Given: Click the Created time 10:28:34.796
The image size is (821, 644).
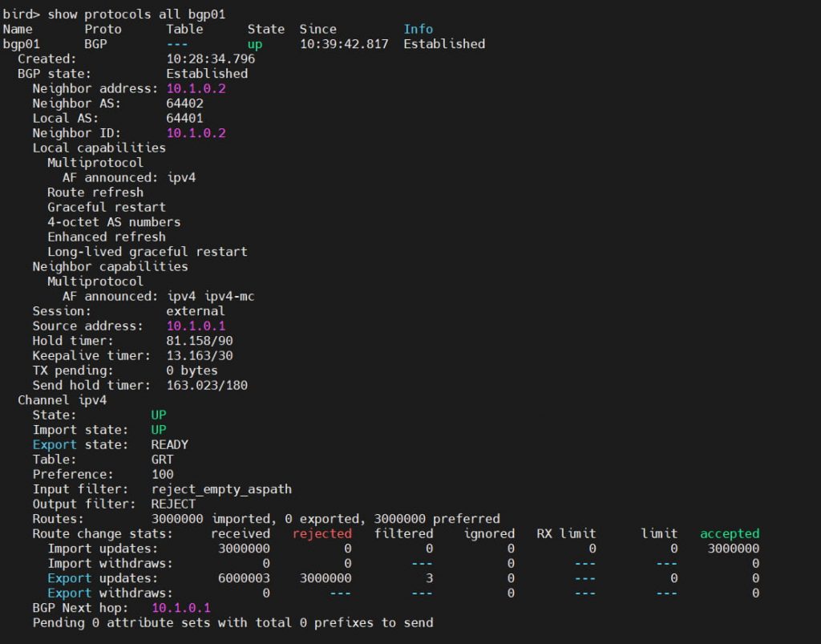Looking at the screenshot, I should point(211,59).
